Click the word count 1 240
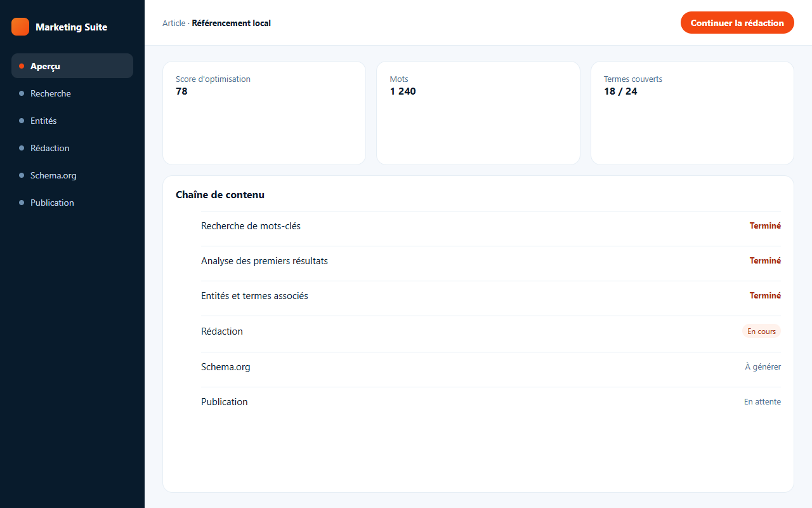Viewport: 812px width, 508px height. (403, 91)
